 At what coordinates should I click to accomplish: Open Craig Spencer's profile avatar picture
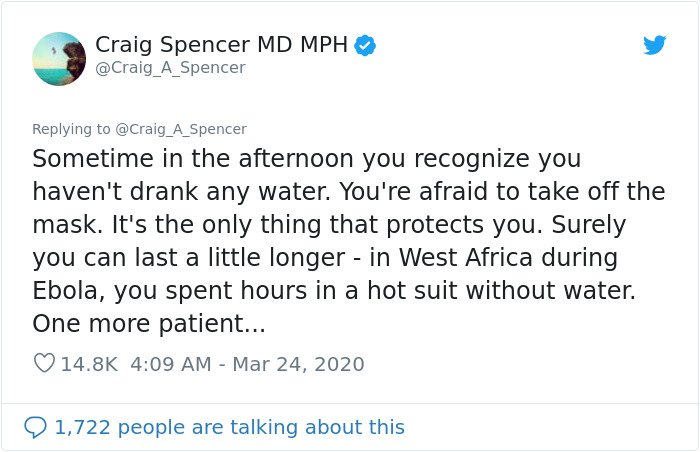[x=59, y=59]
